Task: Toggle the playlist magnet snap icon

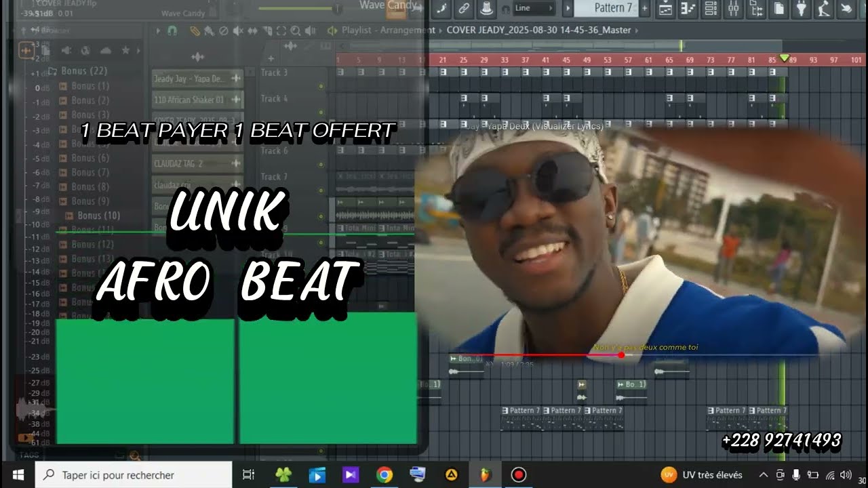Action: (x=172, y=30)
